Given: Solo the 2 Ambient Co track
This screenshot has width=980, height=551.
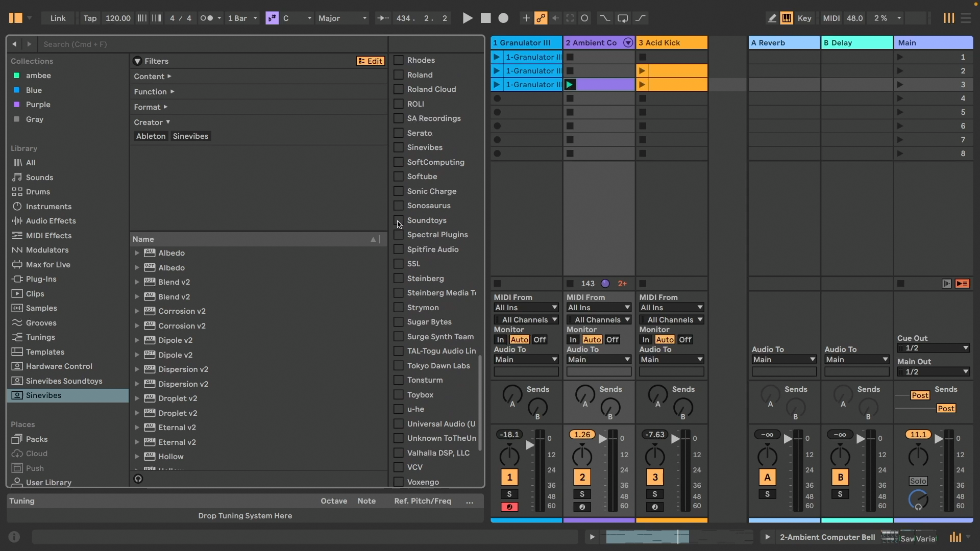Looking at the screenshot, I should click(582, 494).
